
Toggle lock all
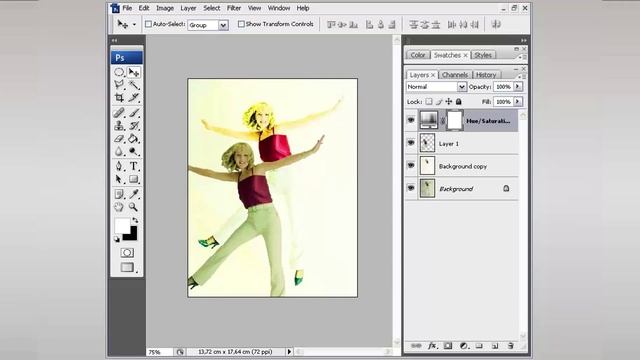point(459,101)
